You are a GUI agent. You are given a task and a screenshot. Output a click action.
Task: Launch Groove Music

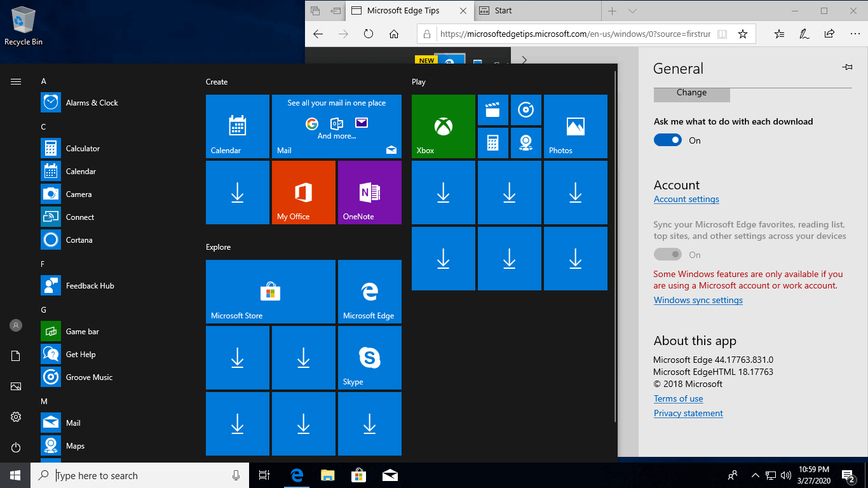coord(114,377)
